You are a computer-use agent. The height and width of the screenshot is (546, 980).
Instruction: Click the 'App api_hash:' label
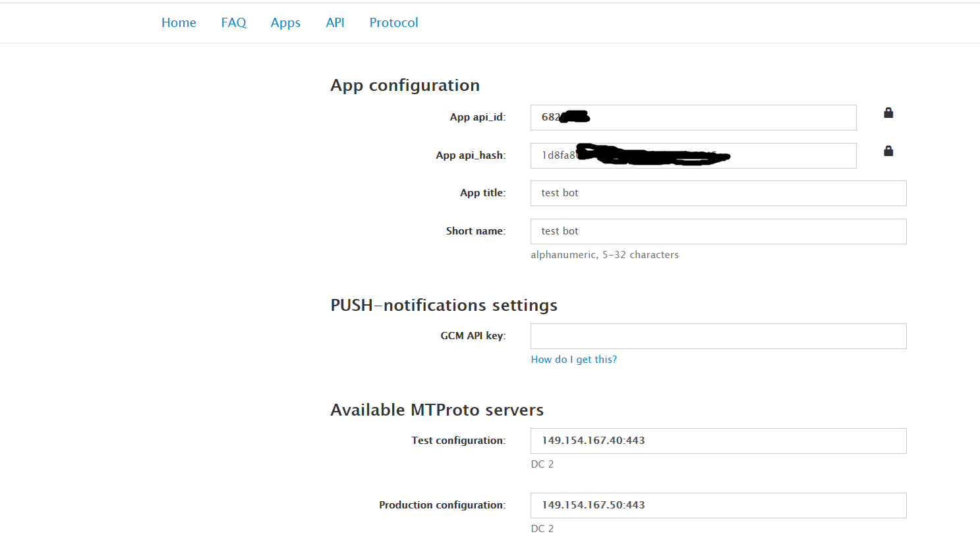click(x=471, y=155)
